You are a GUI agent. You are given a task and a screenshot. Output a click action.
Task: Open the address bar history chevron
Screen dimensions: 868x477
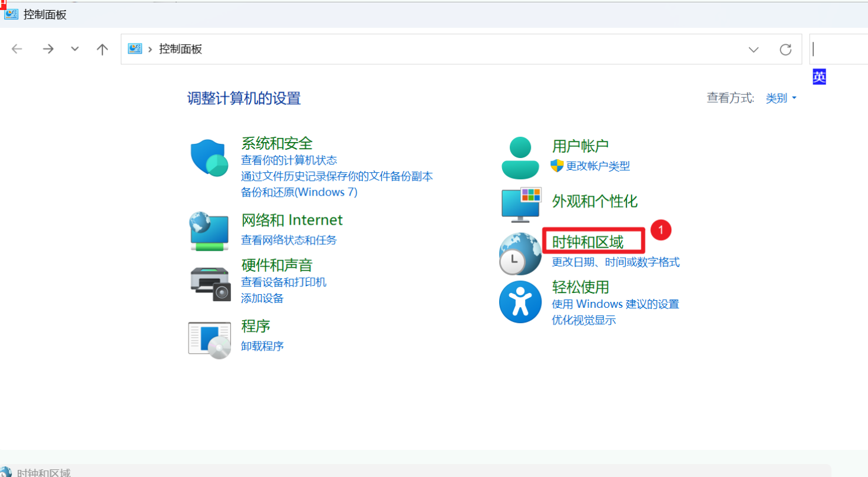click(754, 50)
